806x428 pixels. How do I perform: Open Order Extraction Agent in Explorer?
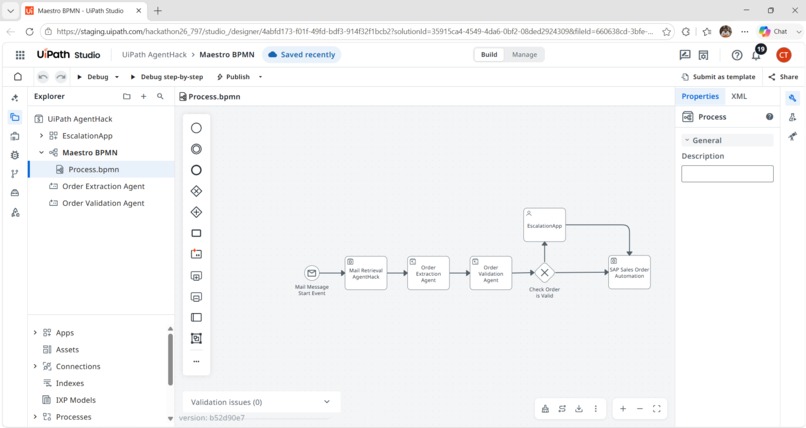101,187
